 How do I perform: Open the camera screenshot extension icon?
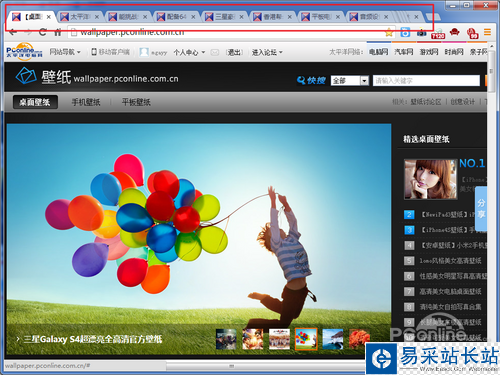(x=421, y=32)
